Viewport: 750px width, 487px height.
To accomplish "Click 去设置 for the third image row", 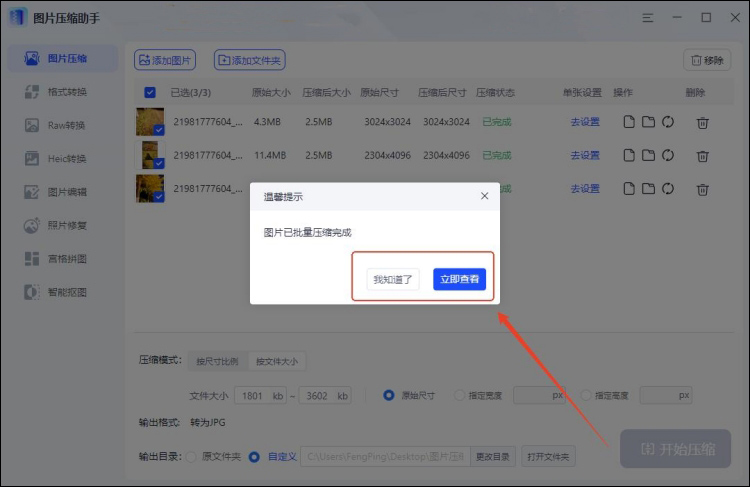I will coord(585,189).
